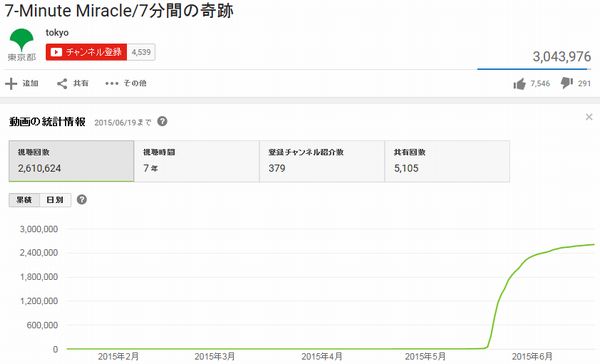Click the 2,400,000 axis label
Image resolution: width=600 pixels, height=364 pixels.
pyautogui.click(x=39, y=253)
